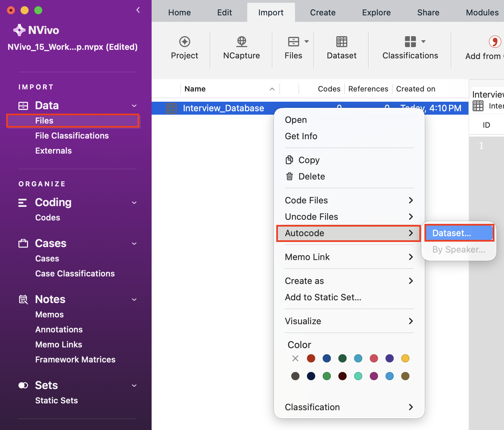Open Annotations in the sidebar
Image resolution: width=504 pixels, height=430 pixels.
[59, 330]
